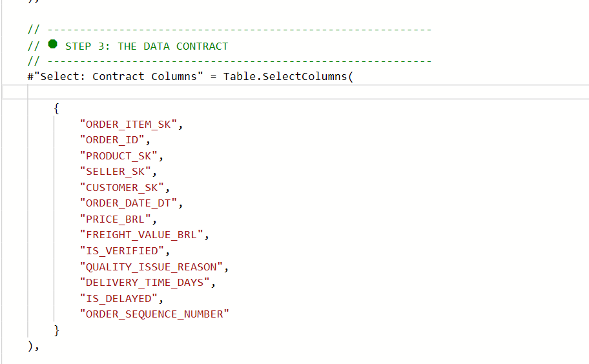Screen dimensions: 589x364
Task: Click the "CUSTOMER_SK" column name
Action: 123,187
